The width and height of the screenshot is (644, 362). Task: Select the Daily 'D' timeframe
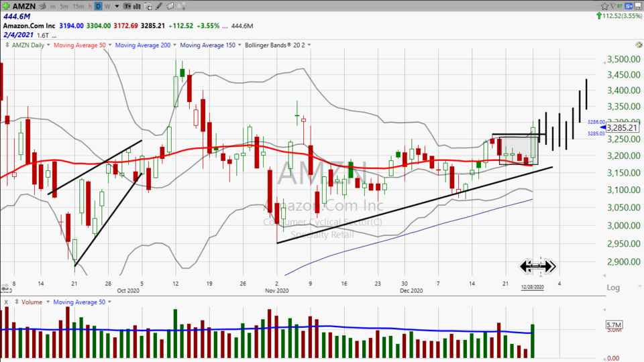click(x=98, y=6)
